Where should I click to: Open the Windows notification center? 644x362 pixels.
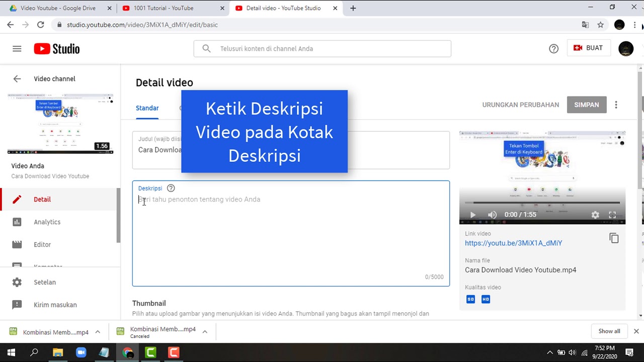coord(629,352)
